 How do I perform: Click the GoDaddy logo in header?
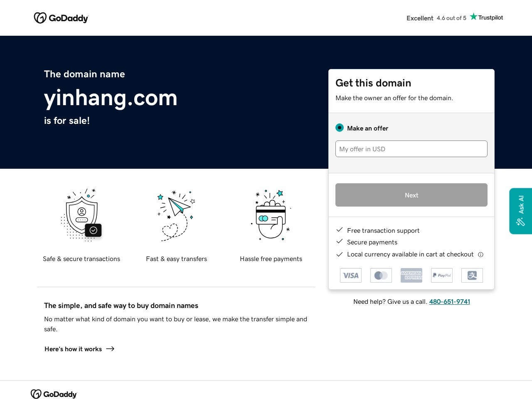(61, 18)
